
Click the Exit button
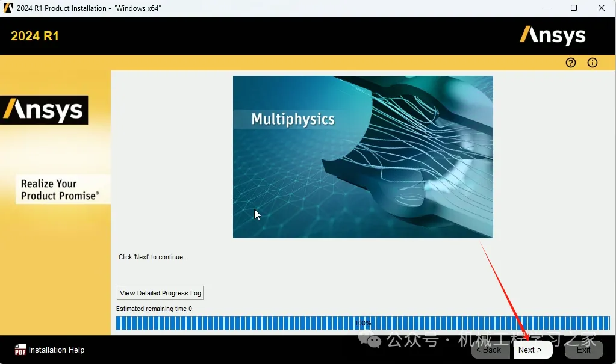(584, 350)
